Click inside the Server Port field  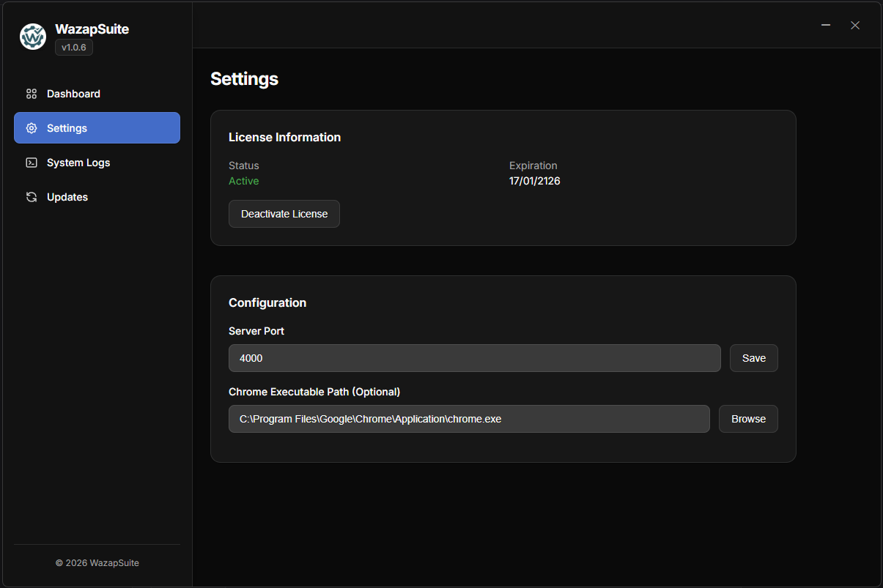pyautogui.click(x=474, y=358)
